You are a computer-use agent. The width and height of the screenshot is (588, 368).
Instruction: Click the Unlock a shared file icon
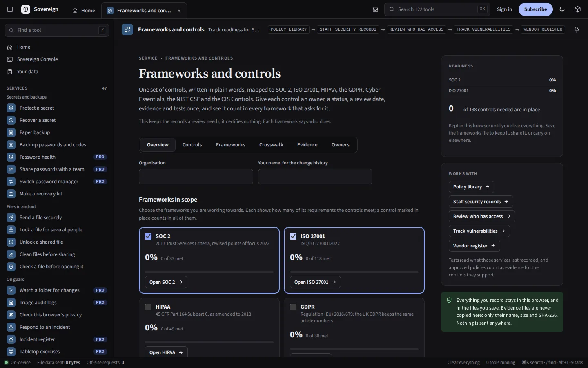click(11, 242)
